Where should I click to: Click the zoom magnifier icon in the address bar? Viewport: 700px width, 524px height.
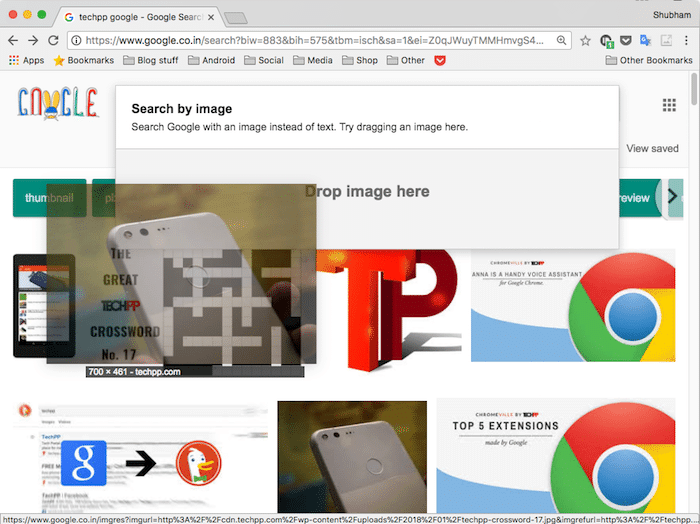pyautogui.click(x=562, y=41)
